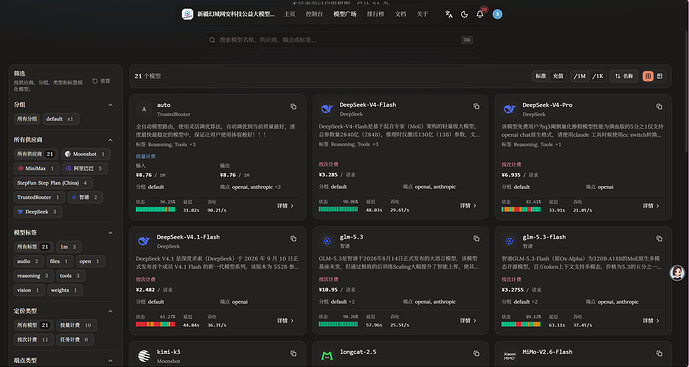Copy the DeepSeek-V4-Flash model name

point(476,106)
